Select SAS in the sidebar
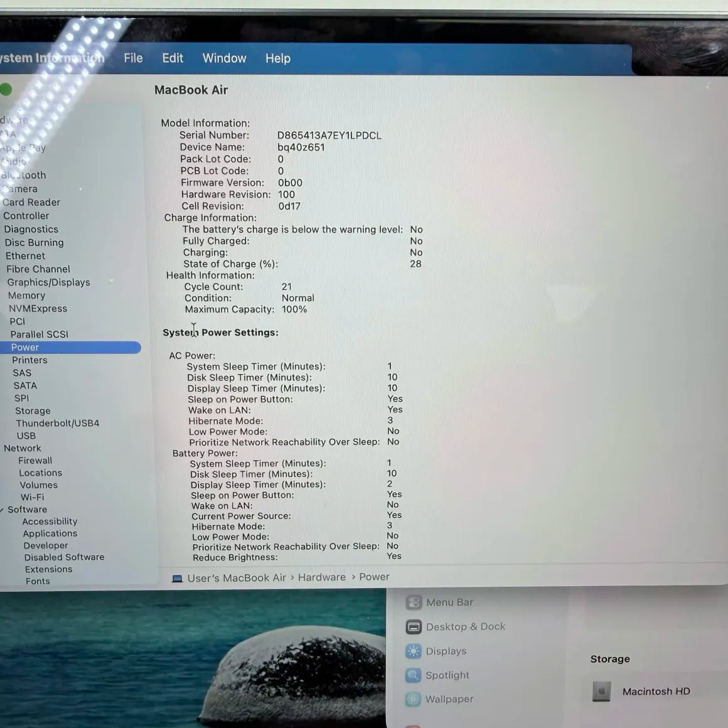Image resolution: width=728 pixels, height=728 pixels. (22, 373)
